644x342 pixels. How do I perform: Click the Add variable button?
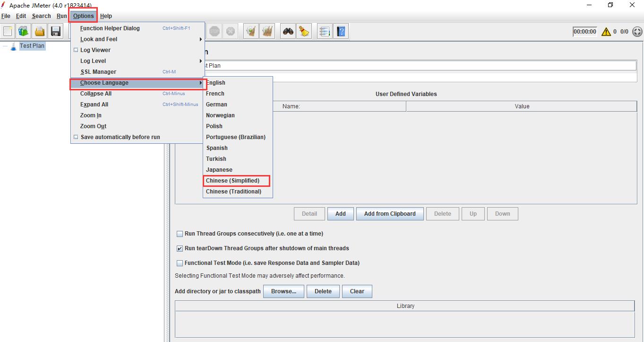[340, 214]
